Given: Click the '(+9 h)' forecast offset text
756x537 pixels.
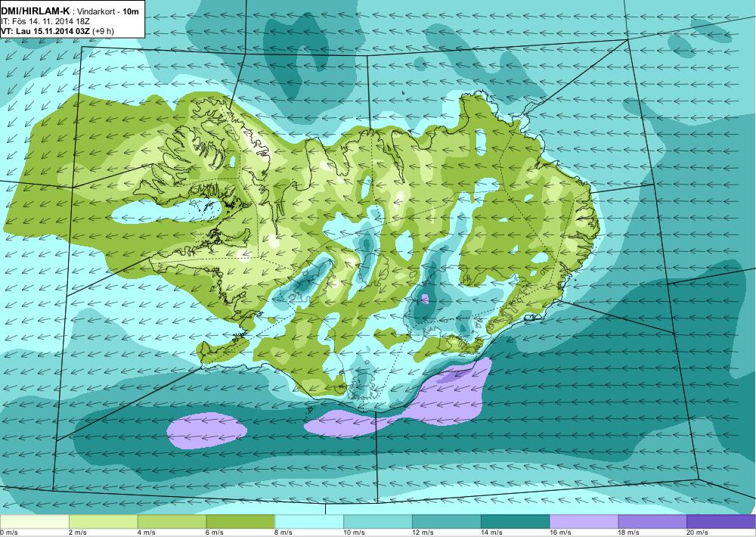Looking at the screenshot, I should (103, 31).
